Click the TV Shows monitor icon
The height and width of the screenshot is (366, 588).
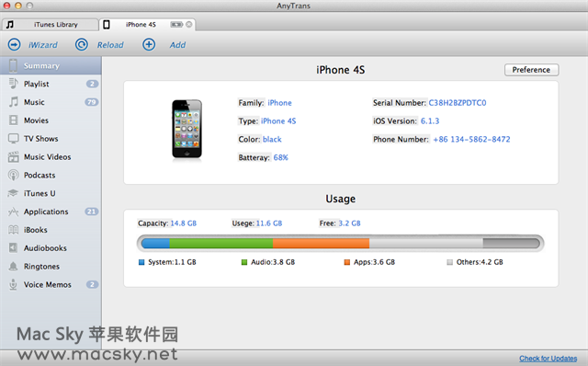click(13, 139)
